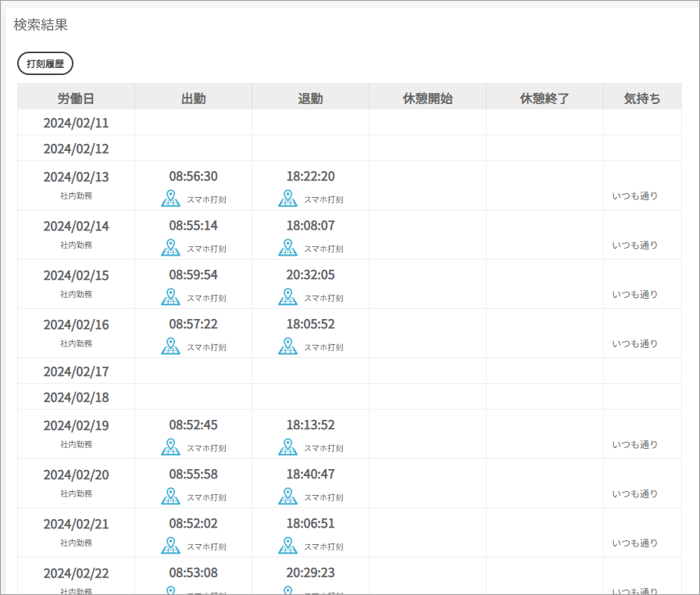The width and height of the screenshot is (700, 595).
Task: Open map icon for 18:22:20 clock-out
Action: click(287, 199)
